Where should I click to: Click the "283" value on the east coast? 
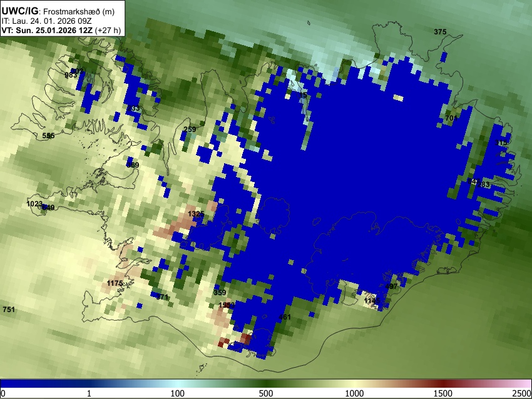click(x=483, y=184)
